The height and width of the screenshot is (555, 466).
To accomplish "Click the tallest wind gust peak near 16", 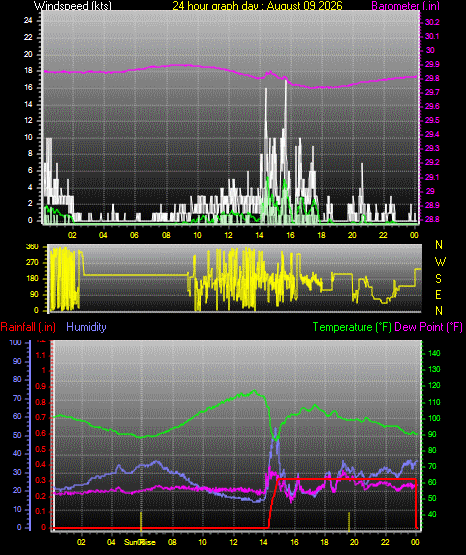I will pyautogui.click(x=286, y=82).
